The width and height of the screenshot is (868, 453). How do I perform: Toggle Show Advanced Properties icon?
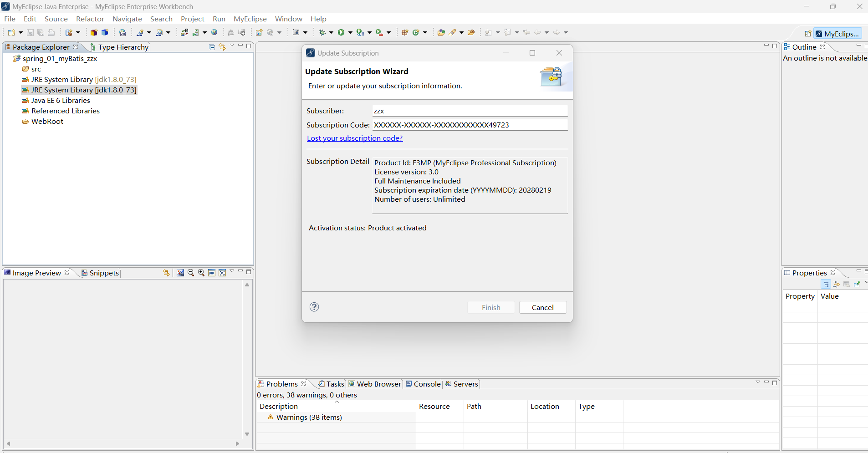point(836,284)
